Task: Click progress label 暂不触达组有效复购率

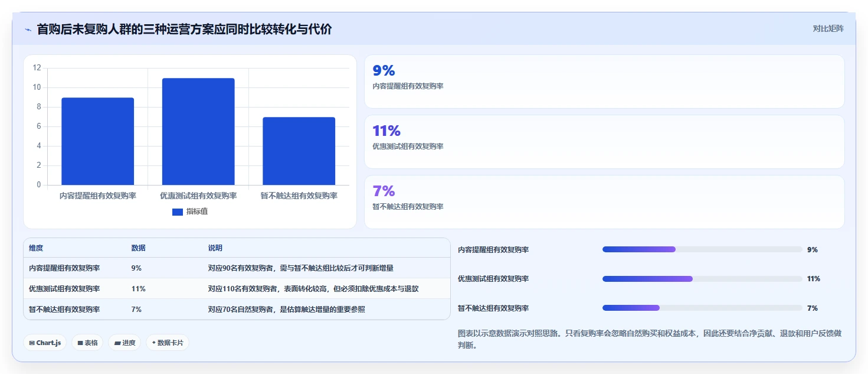Action: (x=493, y=308)
